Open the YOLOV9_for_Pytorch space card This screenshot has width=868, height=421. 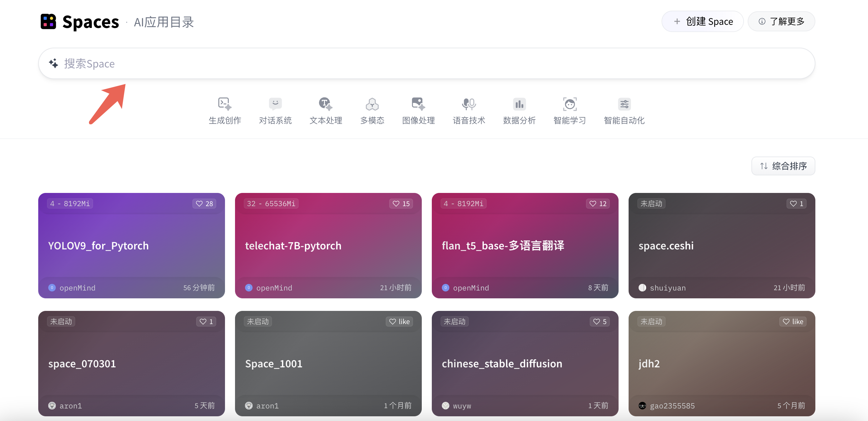tap(131, 246)
